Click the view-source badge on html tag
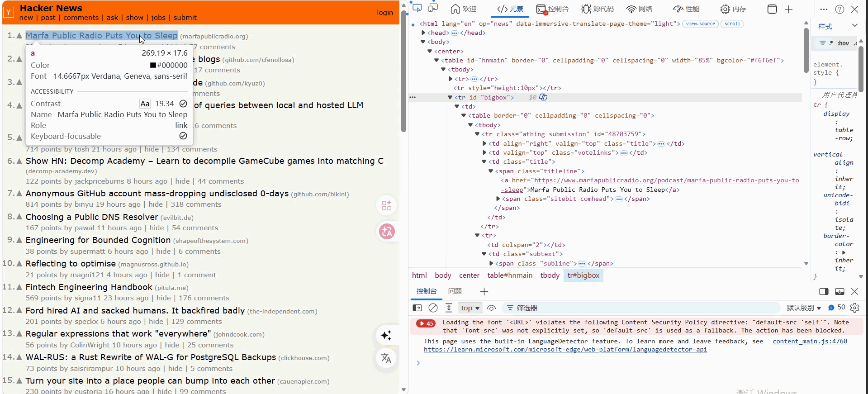The width and height of the screenshot is (868, 394). [x=700, y=24]
